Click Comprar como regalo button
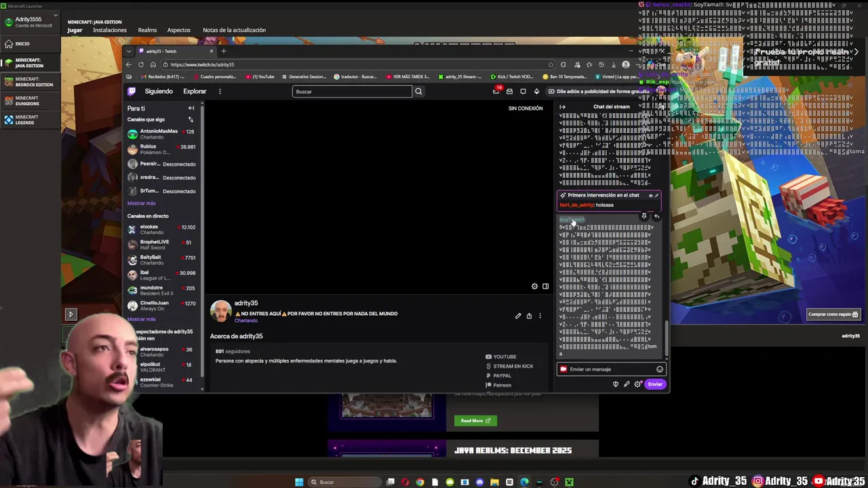The width and height of the screenshot is (868, 488). (x=833, y=314)
